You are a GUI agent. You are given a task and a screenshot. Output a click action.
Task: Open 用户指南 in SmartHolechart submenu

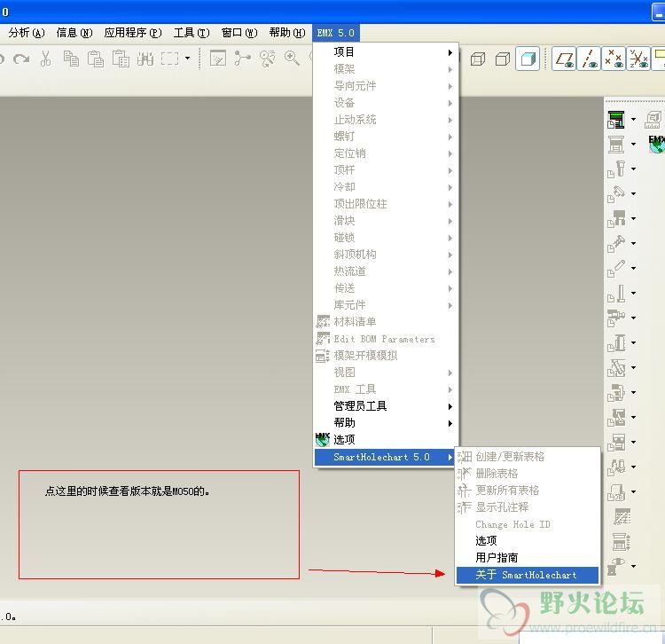[528, 558]
